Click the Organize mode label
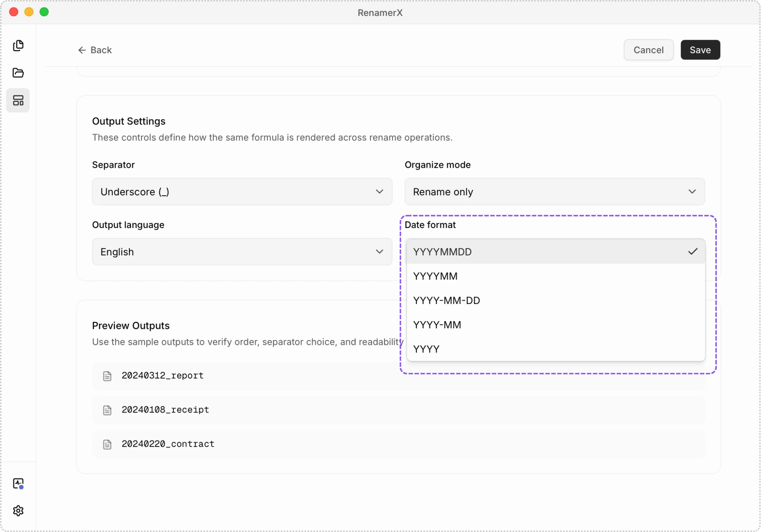The width and height of the screenshot is (761, 532). click(x=437, y=164)
